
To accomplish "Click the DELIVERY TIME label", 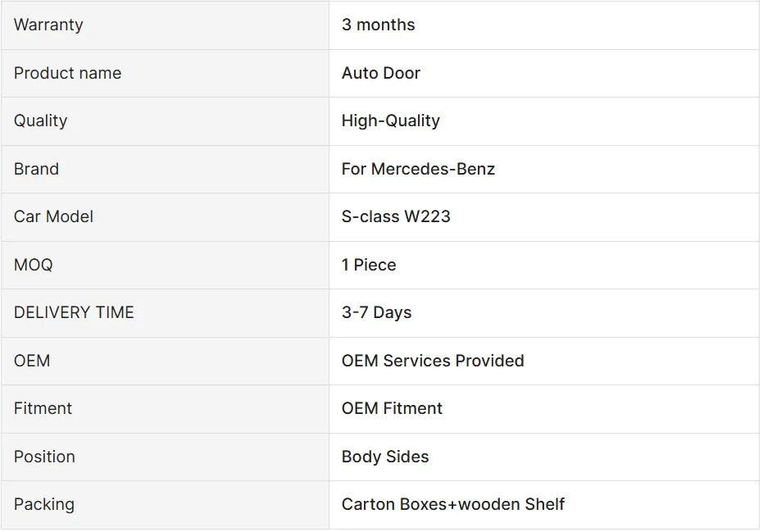I will pos(74,312).
